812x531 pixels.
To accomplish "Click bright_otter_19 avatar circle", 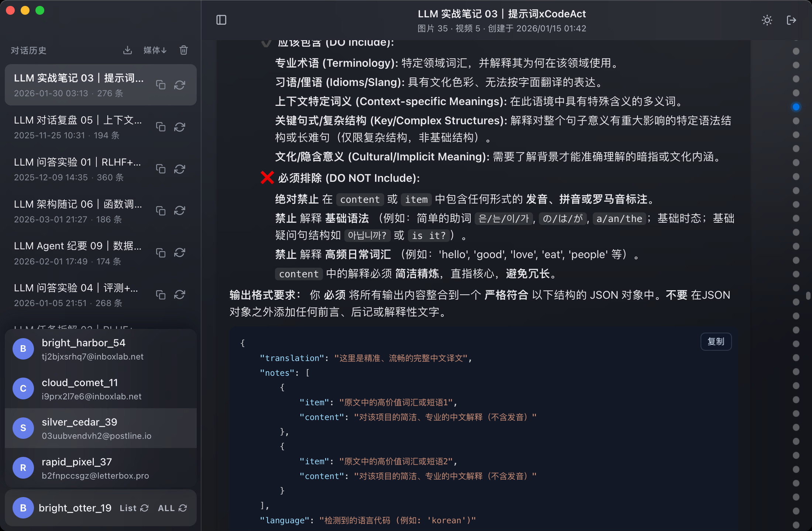I will tap(23, 508).
